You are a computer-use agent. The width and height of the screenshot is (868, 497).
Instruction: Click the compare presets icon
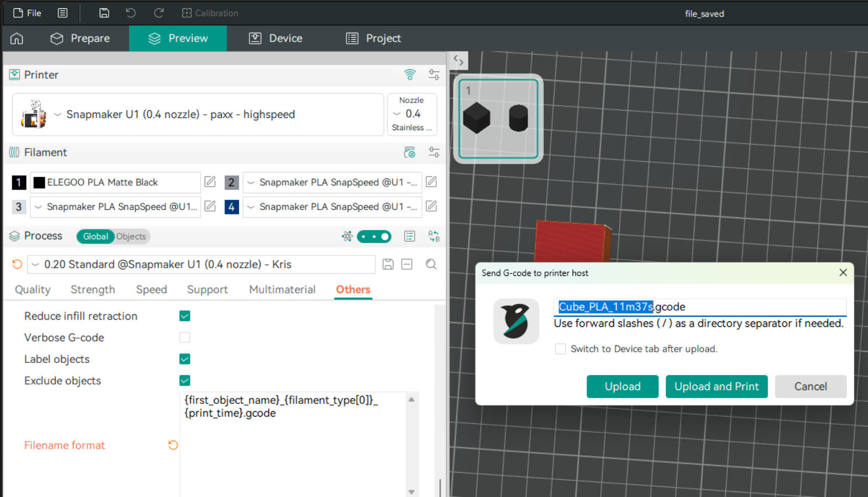point(434,237)
